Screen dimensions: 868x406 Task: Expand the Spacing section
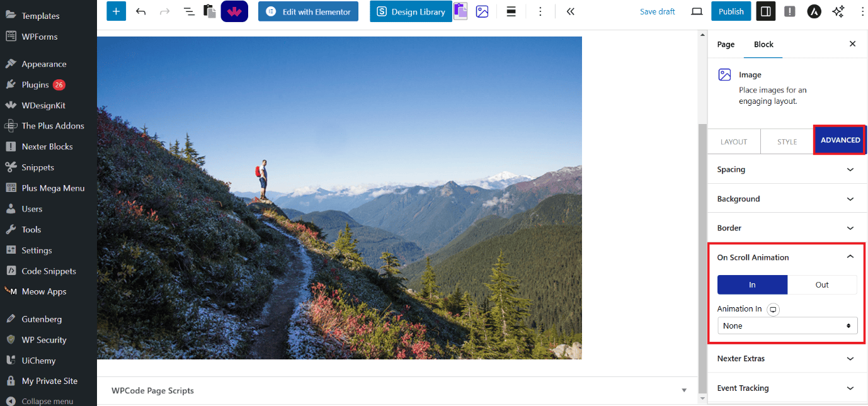point(787,169)
